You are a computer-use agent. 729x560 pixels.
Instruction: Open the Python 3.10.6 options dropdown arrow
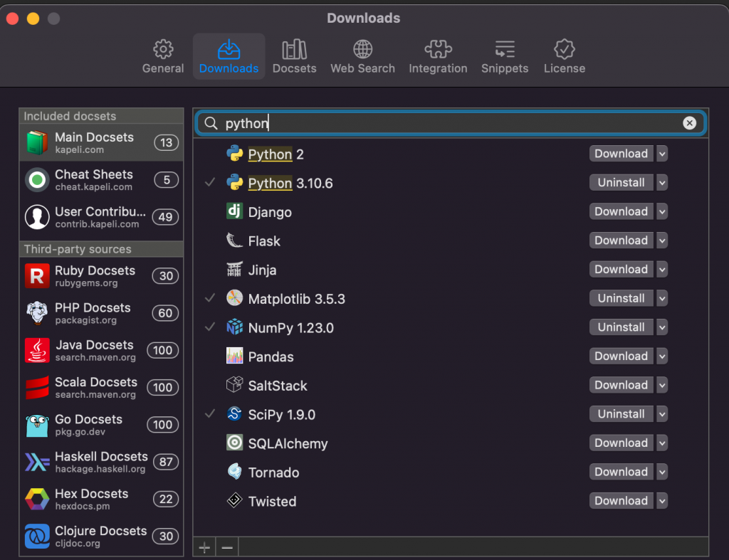(x=662, y=182)
